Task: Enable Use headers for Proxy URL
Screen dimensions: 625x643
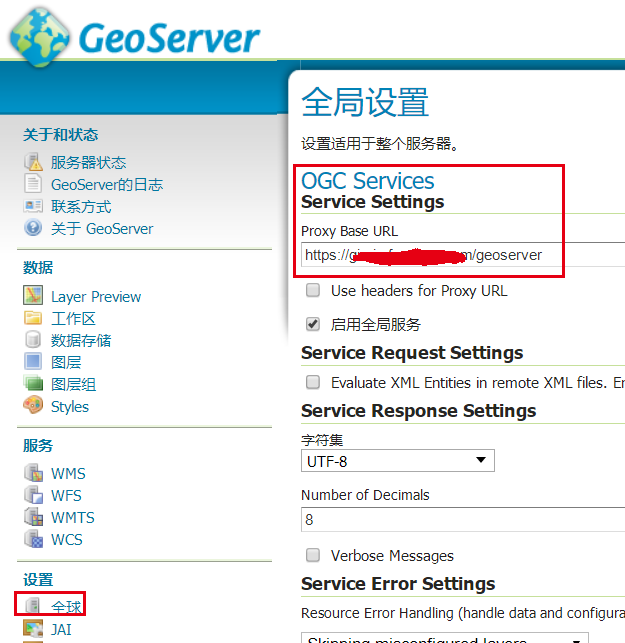Action: click(313, 290)
